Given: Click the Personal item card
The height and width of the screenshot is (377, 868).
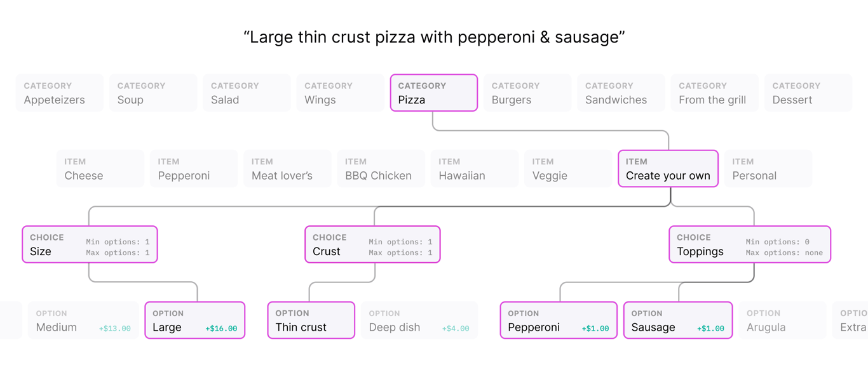Looking at the screenshot, I should tap(768, 169).
